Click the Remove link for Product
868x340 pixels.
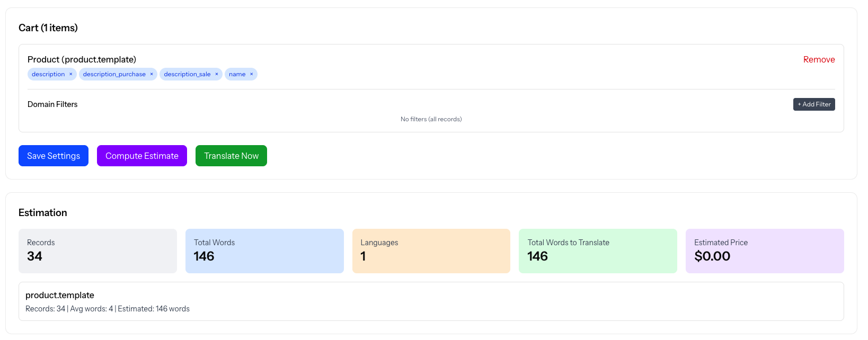(819, 60)
